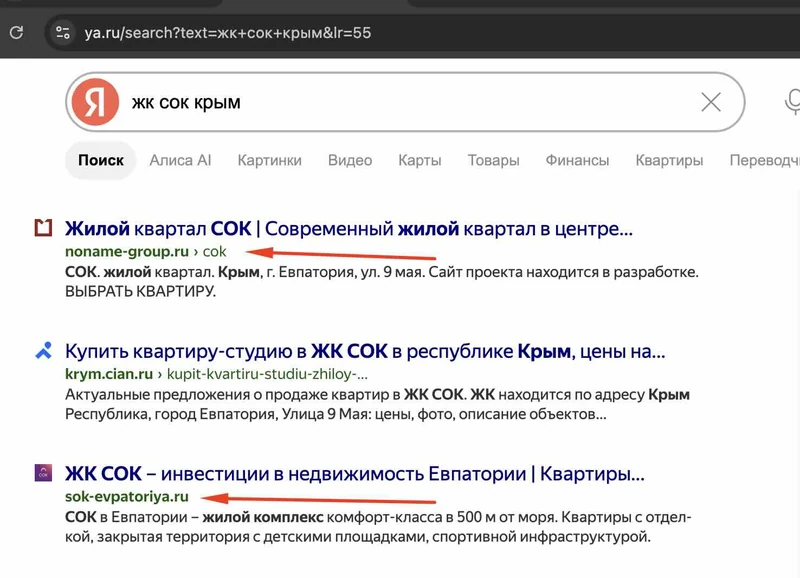Click the sok-evpatoriya.ru domain link
800x578 pixels.
pos(127,496)
